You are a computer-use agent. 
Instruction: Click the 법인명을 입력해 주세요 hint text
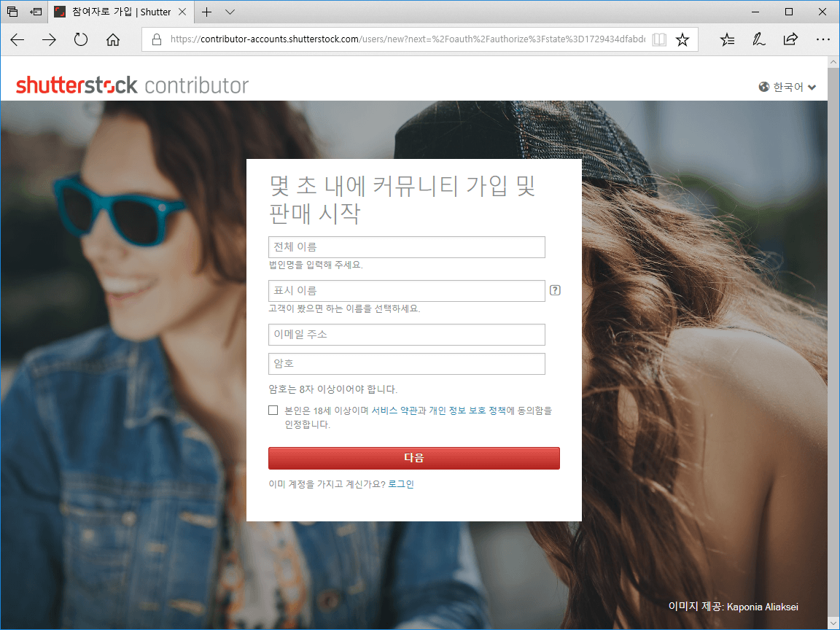click(x=316, y=265)
